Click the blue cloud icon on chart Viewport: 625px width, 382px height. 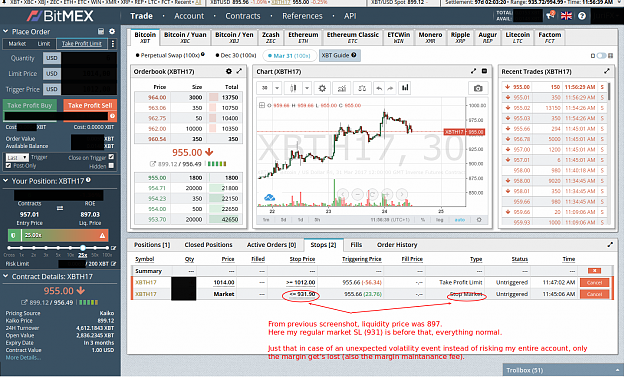tap(269, 197)
